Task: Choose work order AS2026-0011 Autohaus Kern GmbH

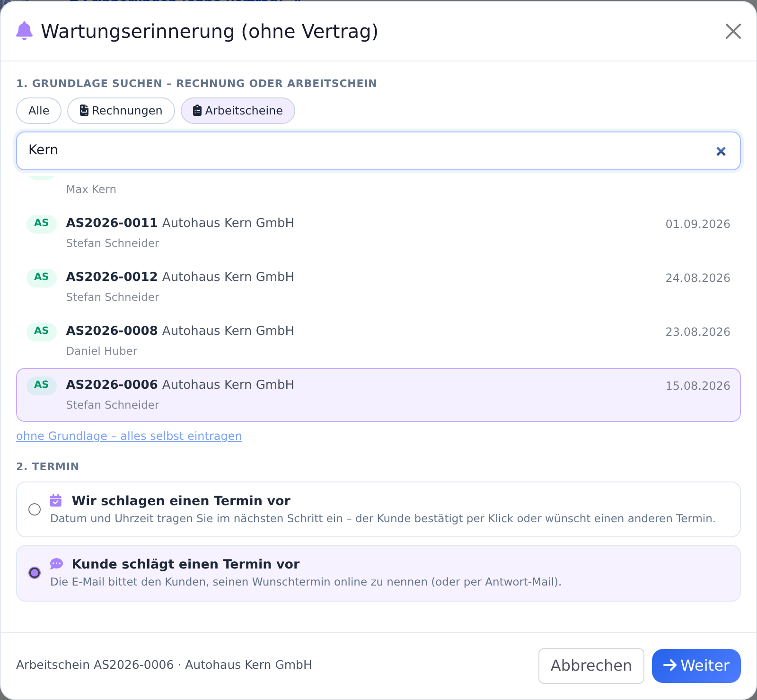Action: tap(378, 233)
